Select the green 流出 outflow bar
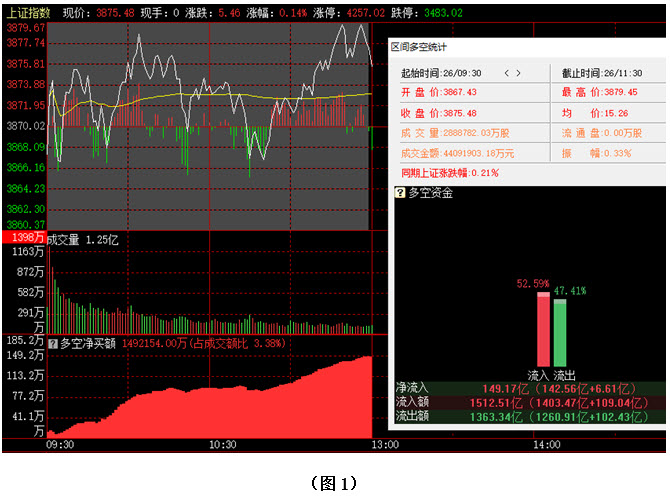The image size is (670, 504). click(x=560, y=334)
